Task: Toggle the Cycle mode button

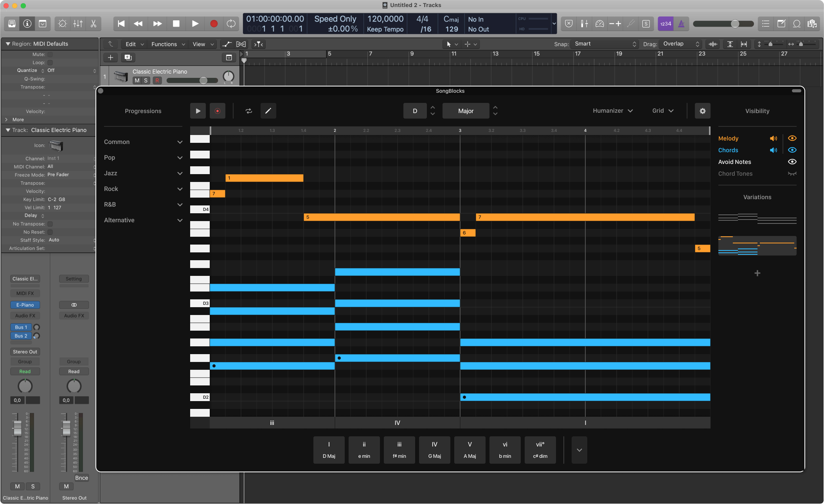Action: pyautogui.click(x=231, y=24)
